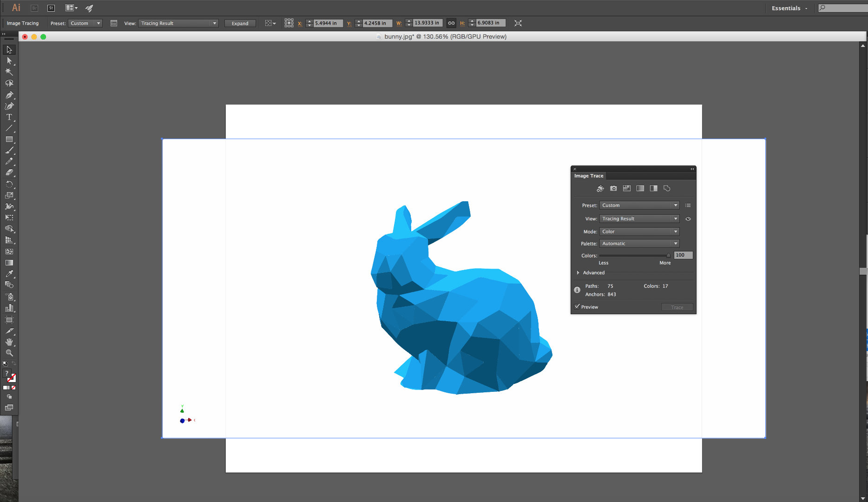Apply the Auto-Color preset in Image Trace
The width and height of the screenshot is (868, 502).
600,188
